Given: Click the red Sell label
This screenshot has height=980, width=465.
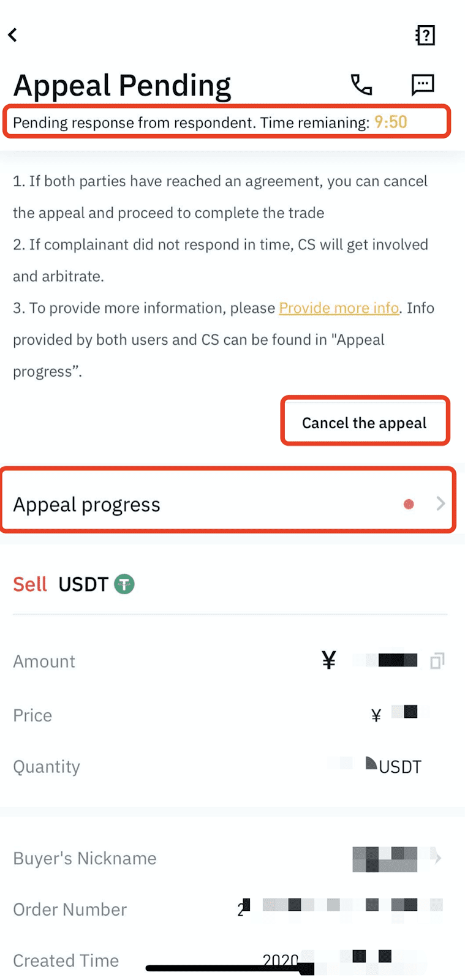Looking at the screenshot, I should coord(30,584).
